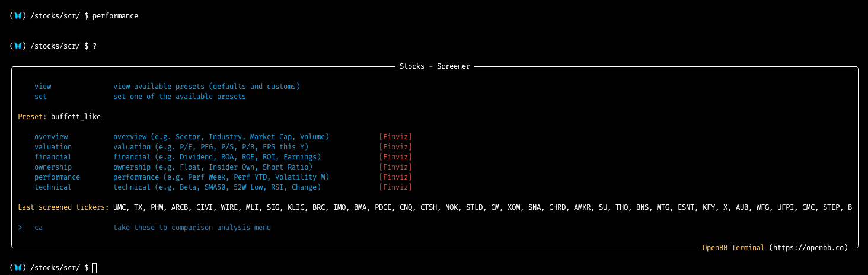Select ticker CTSH in the screened list
Image resolution: width=868 pixels, height=275 pixels.
tap(429, 207)
